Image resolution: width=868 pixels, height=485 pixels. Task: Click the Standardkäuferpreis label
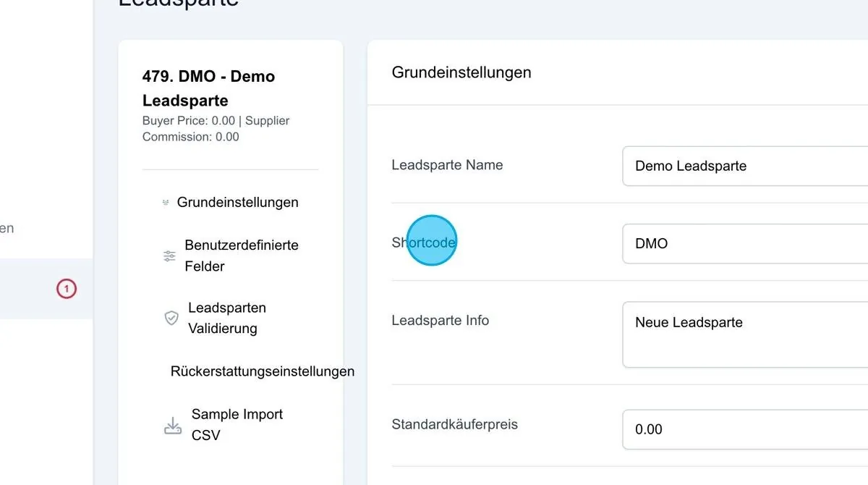(454, 424)
